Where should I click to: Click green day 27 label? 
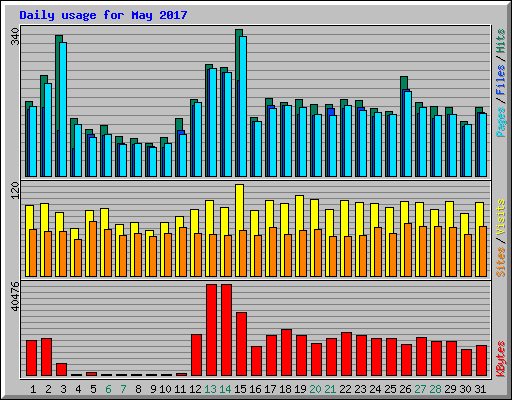pyautogui.click(x=420, y=389)
